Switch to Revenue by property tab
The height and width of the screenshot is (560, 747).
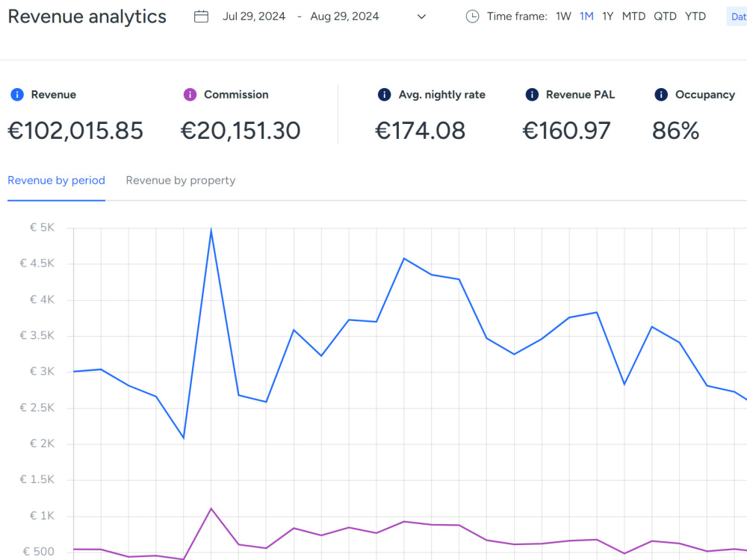(x=181, y=181)
